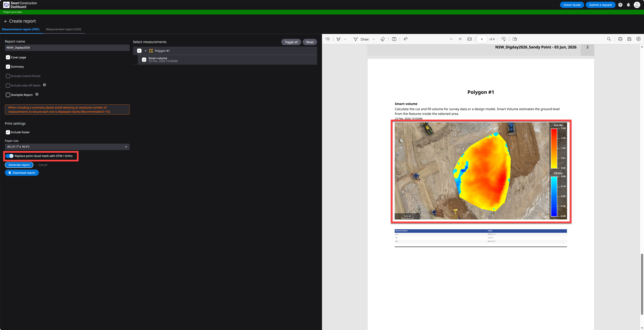Zoom out the PDF preview
This screenshot has height=330, width=644.
pos(451,39)
